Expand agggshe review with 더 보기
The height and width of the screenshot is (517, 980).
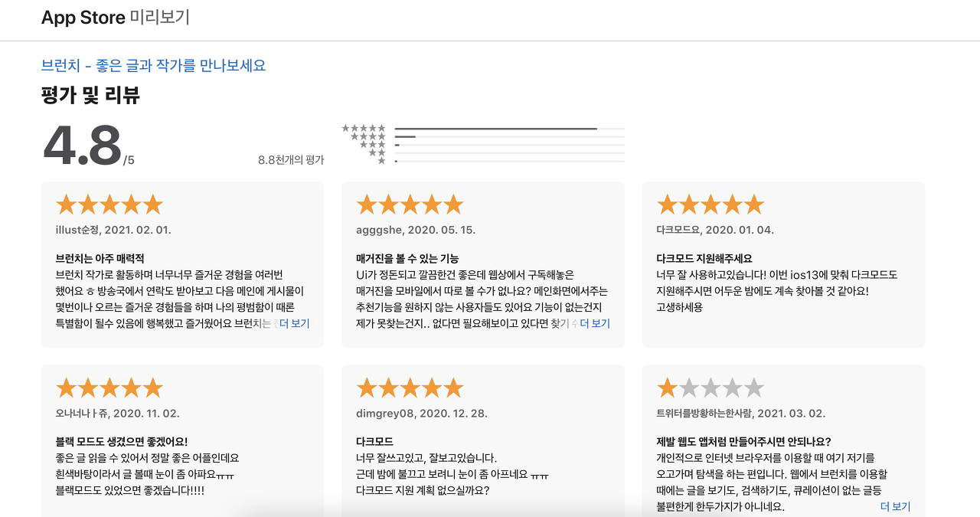(595, 324)
